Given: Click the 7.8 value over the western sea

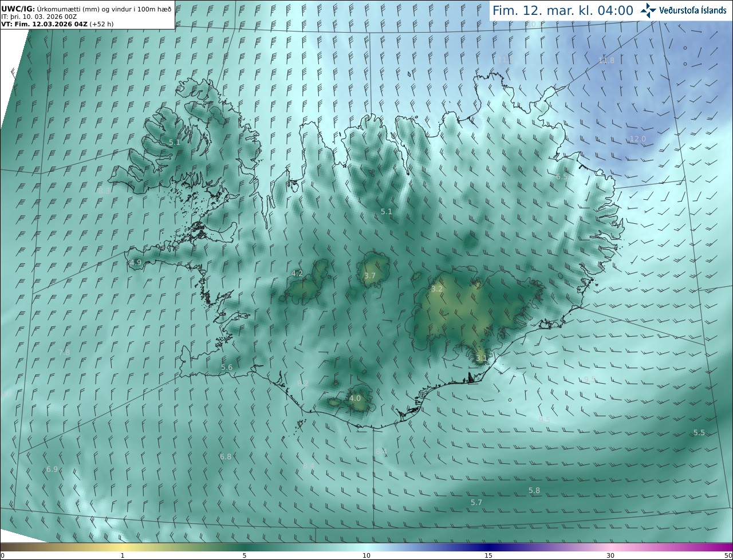Looking at the screenshot, I should 64,352.
